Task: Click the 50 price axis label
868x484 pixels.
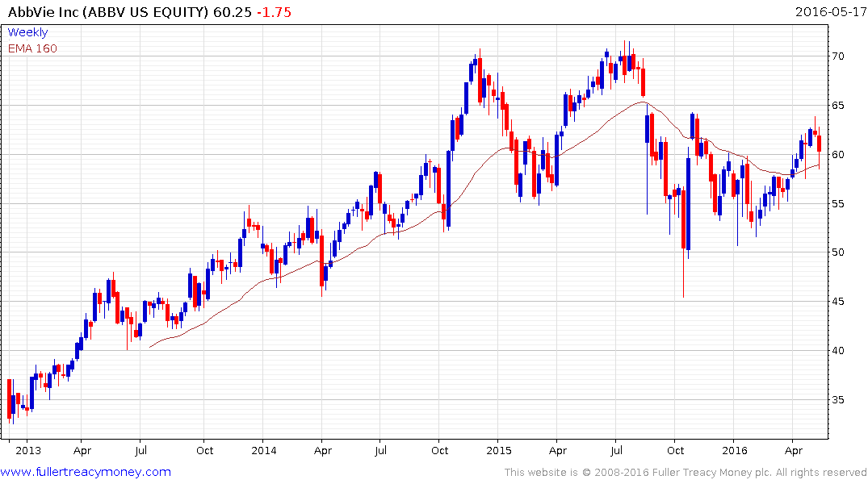Action: [837, 252]
